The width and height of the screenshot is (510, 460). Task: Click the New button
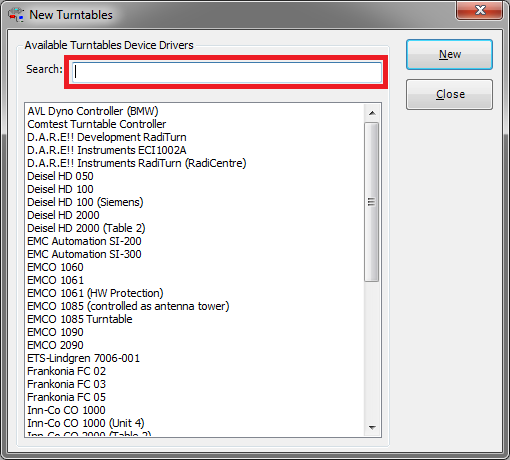pyautogui.click(x=449, y=54)
